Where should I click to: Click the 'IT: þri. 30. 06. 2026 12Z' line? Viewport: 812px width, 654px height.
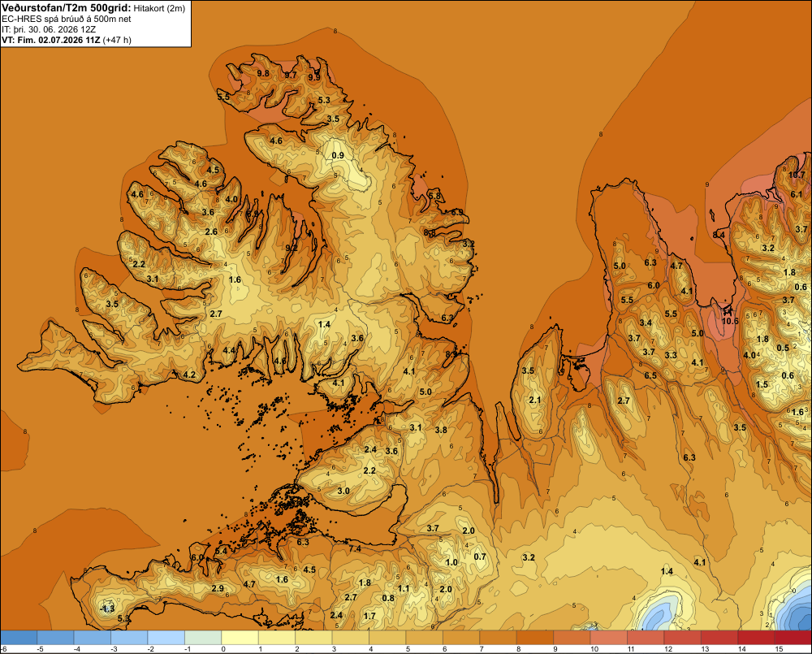(x=50, y=29)
